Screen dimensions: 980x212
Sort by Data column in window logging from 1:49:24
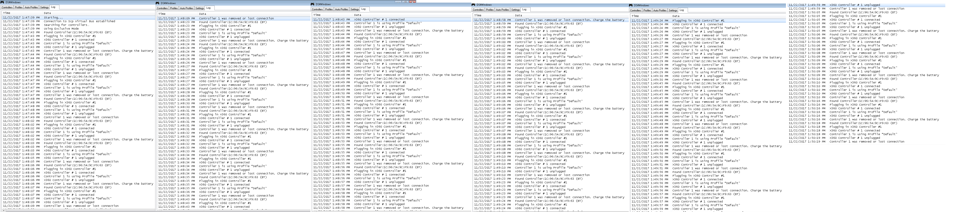728,16
